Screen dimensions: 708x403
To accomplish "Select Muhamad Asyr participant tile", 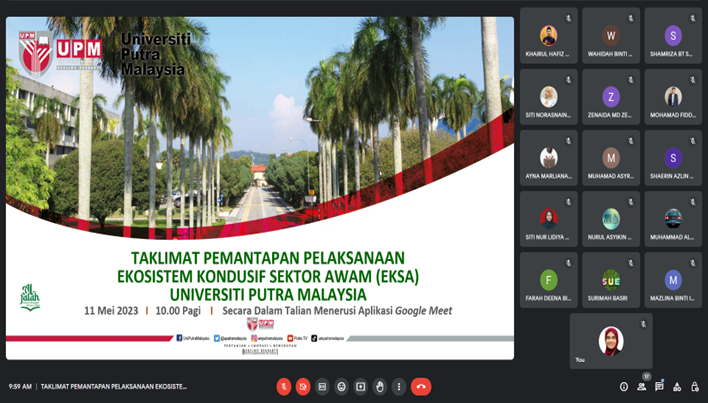I will coord(611,158).
